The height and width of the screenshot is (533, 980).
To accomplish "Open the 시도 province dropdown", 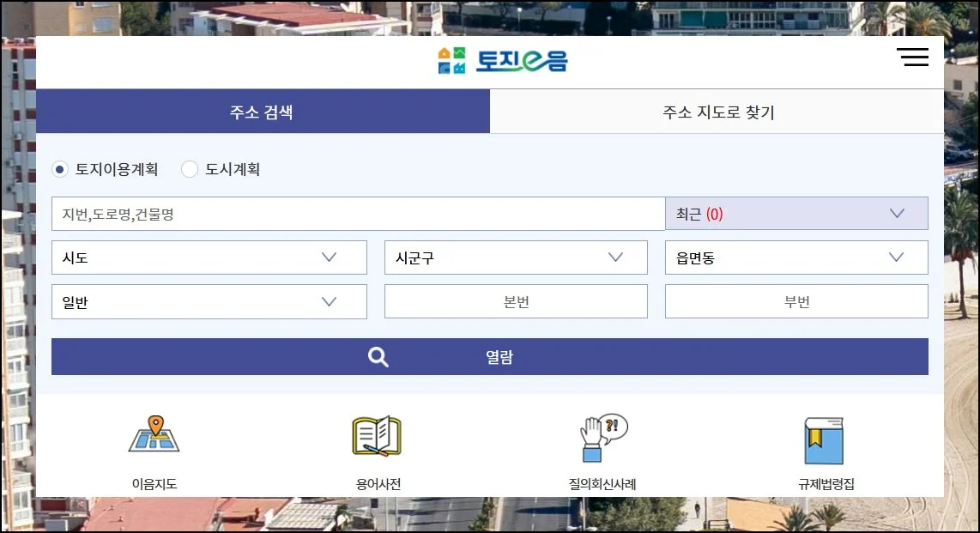I will [x=209, y=257].
